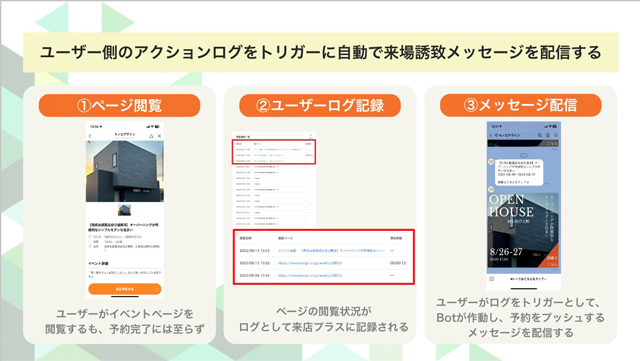Click the ②ユーザーログ記録 orange heading
The width and height of the screenshot is (640, 361).
tap(320, 105)
